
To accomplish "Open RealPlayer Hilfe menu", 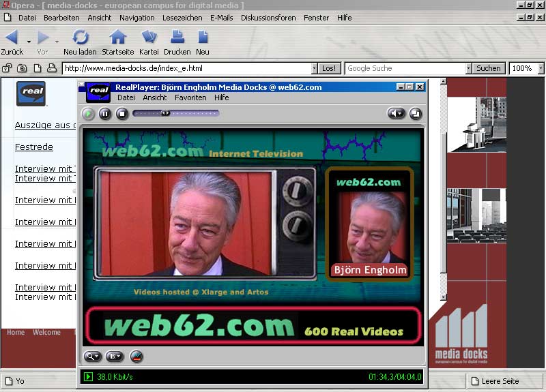I will [x=221, y=97].
